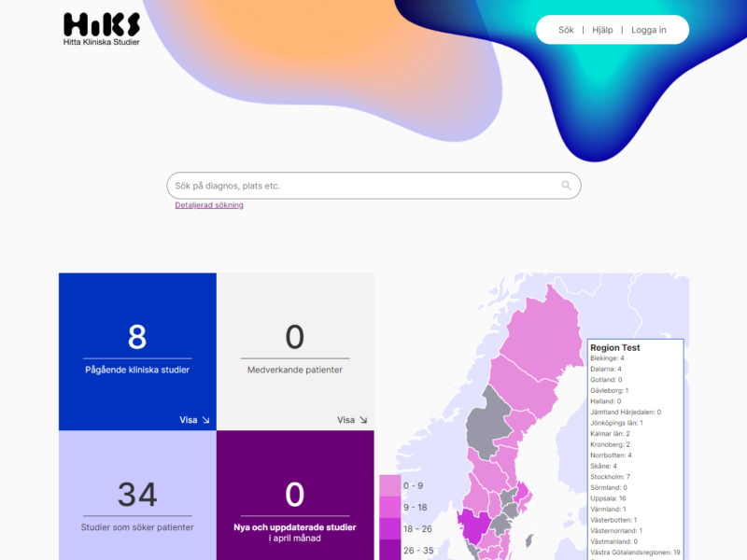Open the Detaljerad sökning link
The image size is (747, 560).
pos(209,205)
